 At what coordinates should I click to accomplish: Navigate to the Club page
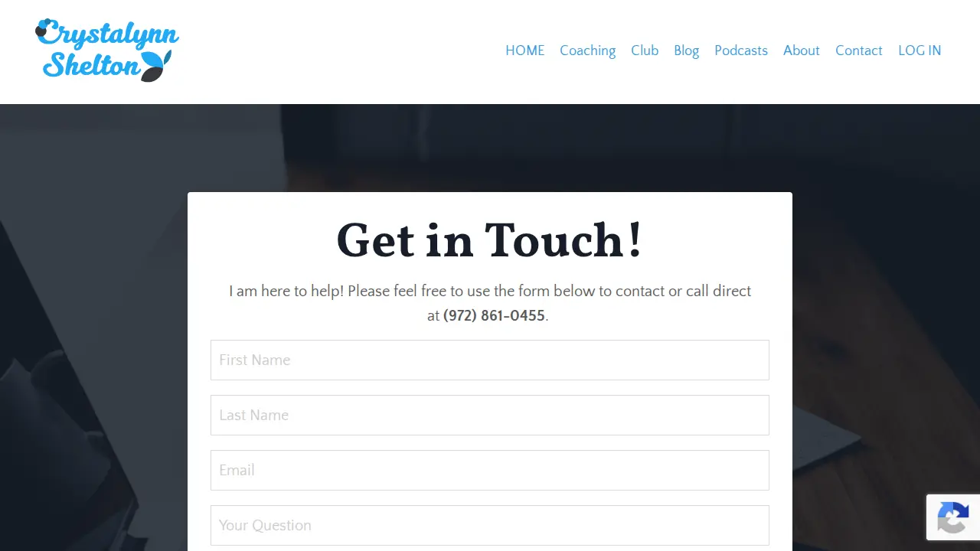[x=645, y=51]
